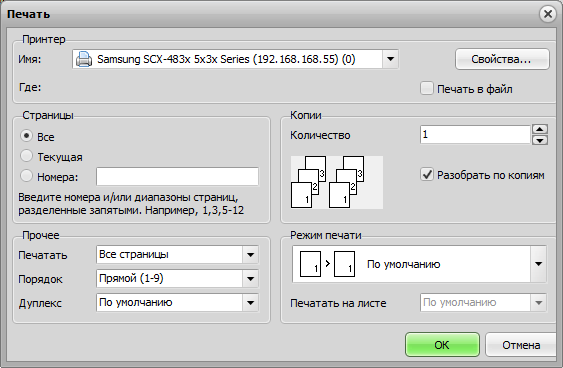
Task: Click the collate pages preview image
Action: click(337, 182)
